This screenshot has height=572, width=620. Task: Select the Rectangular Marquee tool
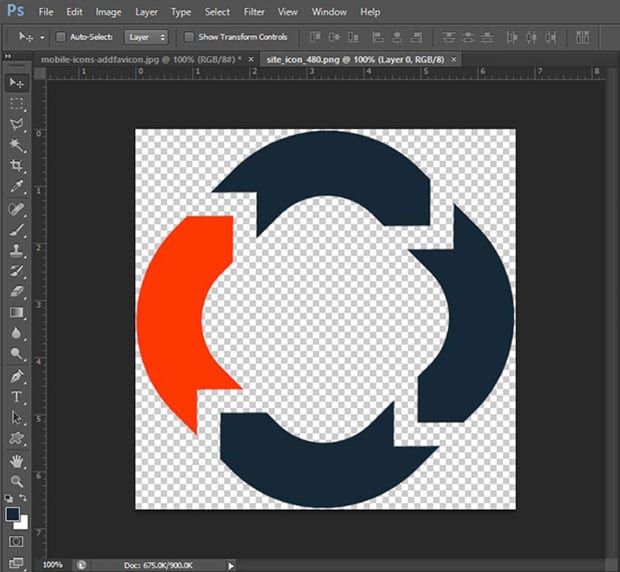(x=16, y=104)
